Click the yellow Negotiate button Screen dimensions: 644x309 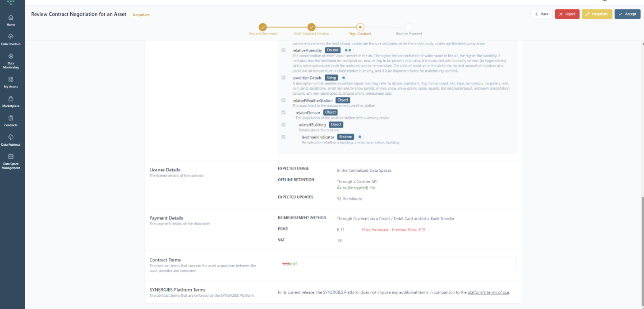coord(597,14)
